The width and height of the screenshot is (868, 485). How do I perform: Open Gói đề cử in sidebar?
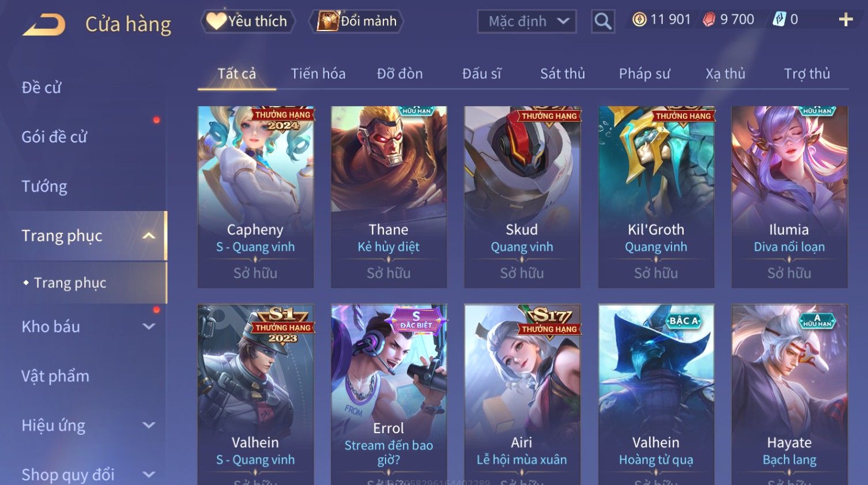[x=54, y=137]
